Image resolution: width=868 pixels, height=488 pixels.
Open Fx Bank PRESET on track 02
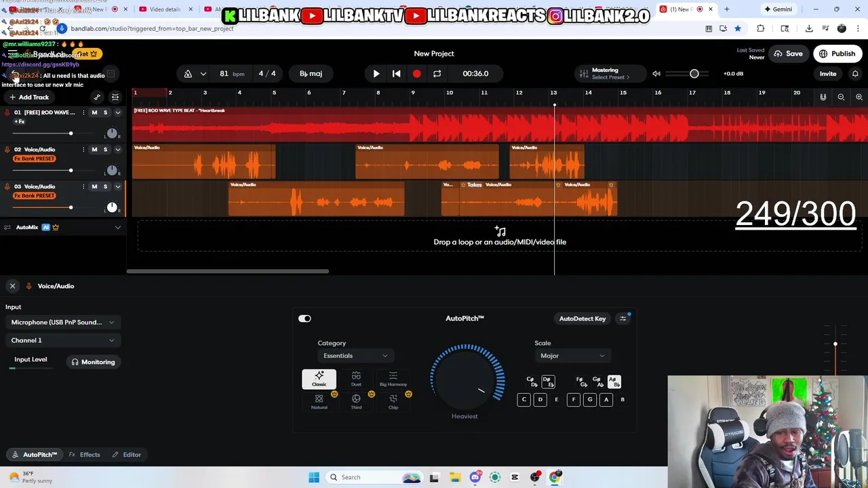(35, 159)
